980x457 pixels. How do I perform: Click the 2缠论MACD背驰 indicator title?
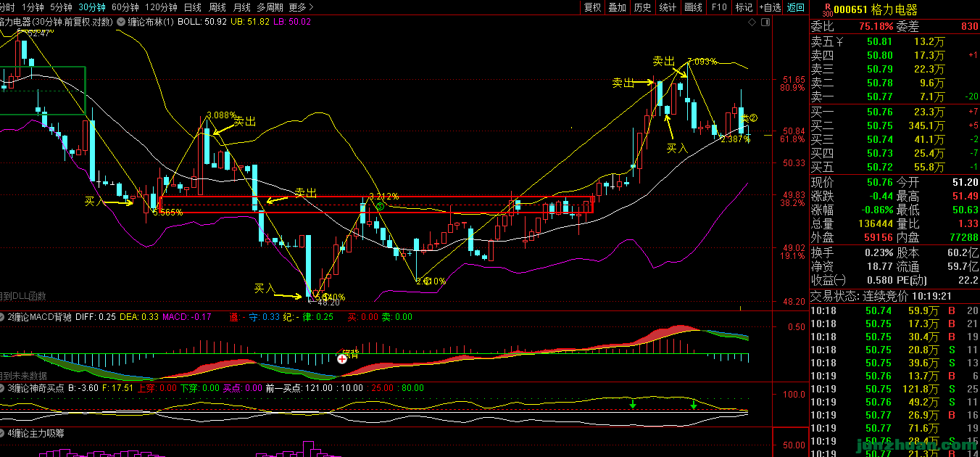pyautogui.click(x=39, y=317)
